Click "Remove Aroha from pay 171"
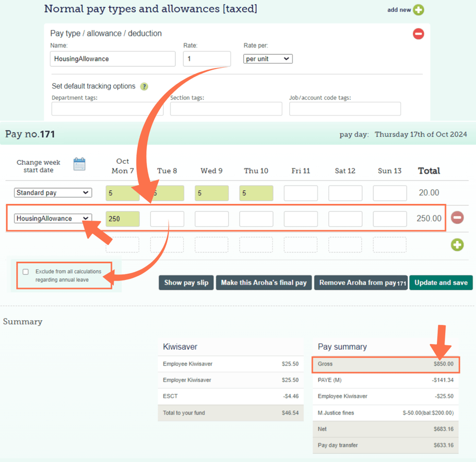The width and height of the screenshot is (476, 462). tap(361, 283)
